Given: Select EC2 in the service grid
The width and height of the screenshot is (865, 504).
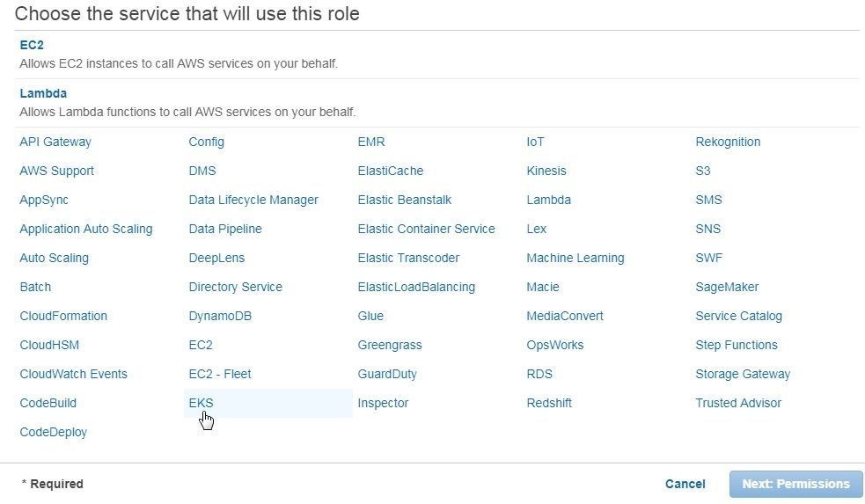Looking at the screenshot, I should 201,345.
